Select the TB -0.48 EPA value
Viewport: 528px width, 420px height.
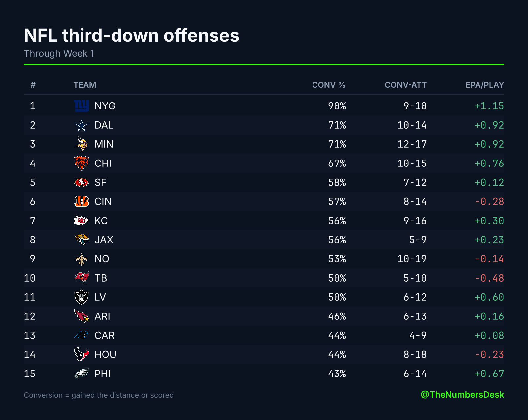489,278
